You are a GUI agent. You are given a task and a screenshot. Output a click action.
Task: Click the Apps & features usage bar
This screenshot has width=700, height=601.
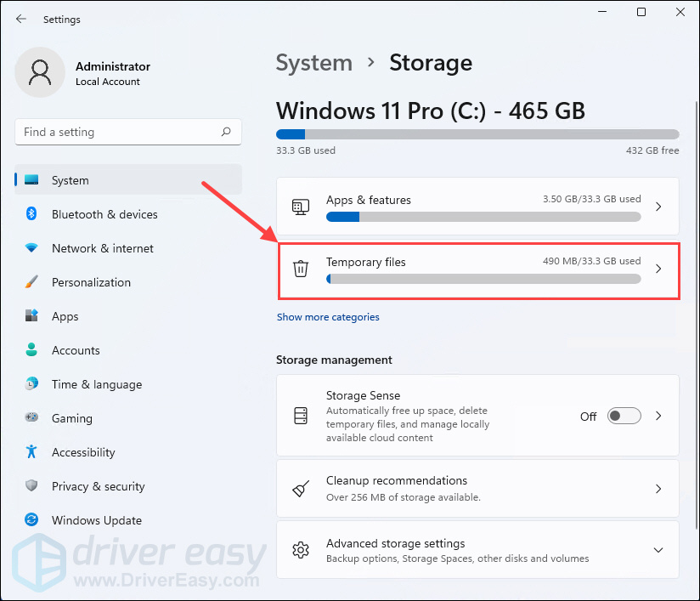[483, 217]
